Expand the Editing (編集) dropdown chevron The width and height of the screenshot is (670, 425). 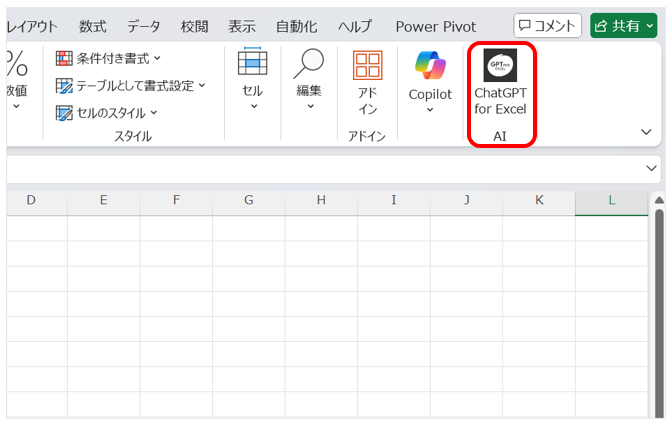[310, 106]
